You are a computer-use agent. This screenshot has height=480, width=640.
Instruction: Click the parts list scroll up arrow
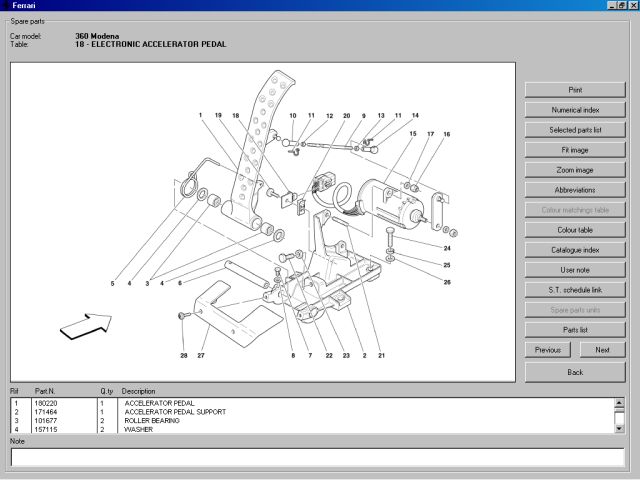[x=619, y=403]
